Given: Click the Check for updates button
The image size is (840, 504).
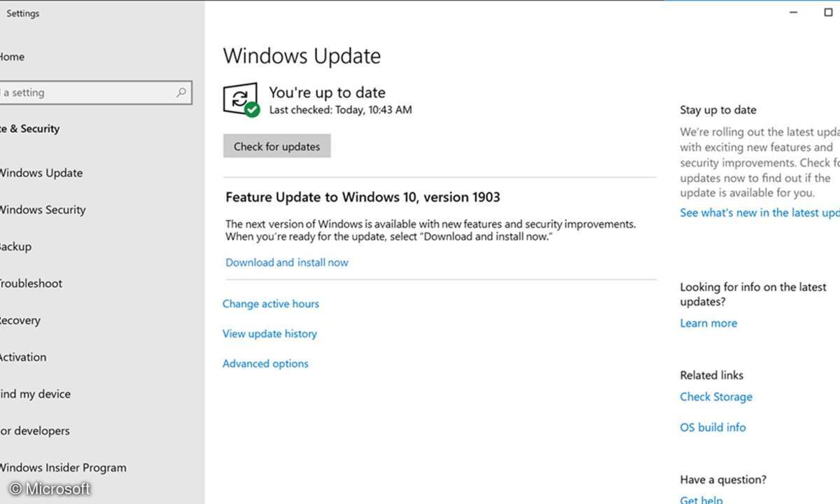Looking at the screenshot, I should pos(277,146).
